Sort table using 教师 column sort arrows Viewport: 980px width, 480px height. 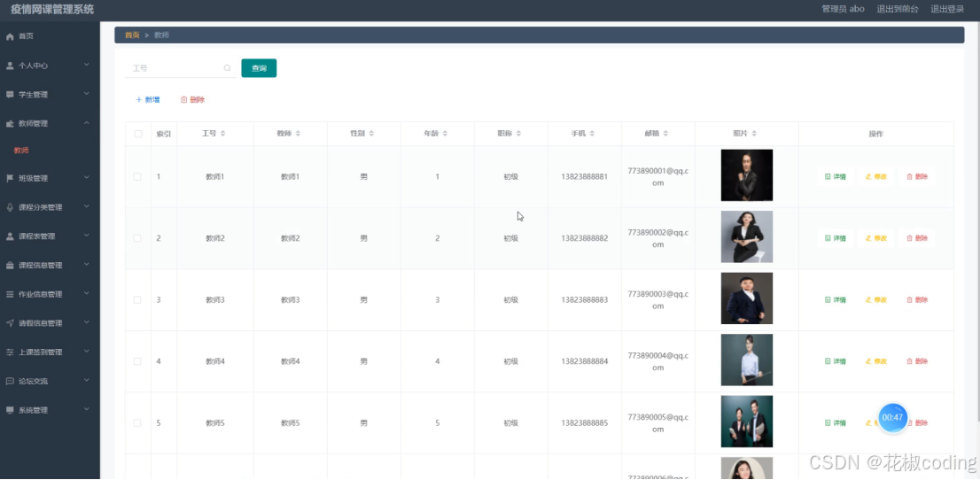point(298,134)
